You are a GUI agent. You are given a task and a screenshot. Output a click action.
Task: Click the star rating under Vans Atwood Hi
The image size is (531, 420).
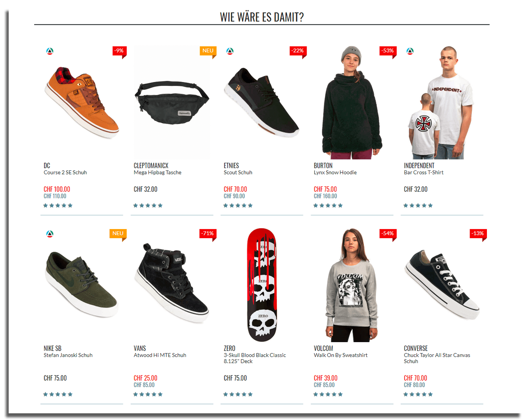pyautogui.click(x=148, y=394)
